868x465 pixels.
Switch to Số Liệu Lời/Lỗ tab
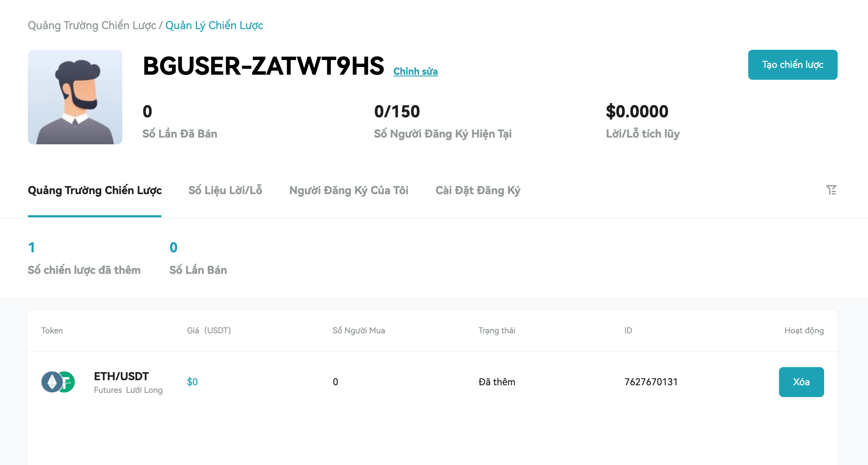[225, 190]
